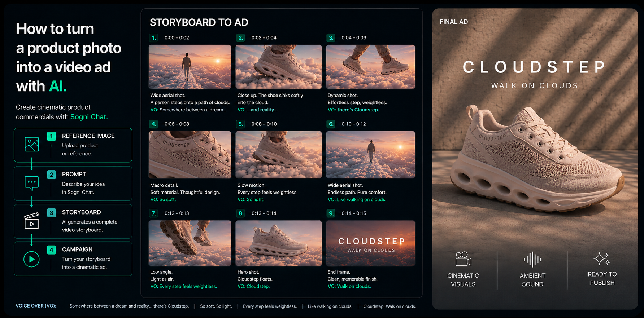This screenshot has width=644, height=318.
Task: Click the timestamp '0:14 – 0:15'
Action: click(x=354, y=213)
